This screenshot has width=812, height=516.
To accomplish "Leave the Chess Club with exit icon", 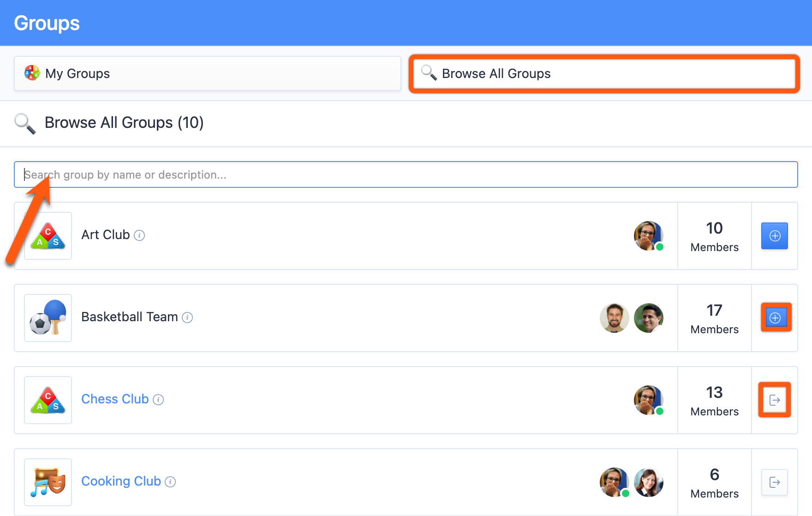I will [775, 400].
